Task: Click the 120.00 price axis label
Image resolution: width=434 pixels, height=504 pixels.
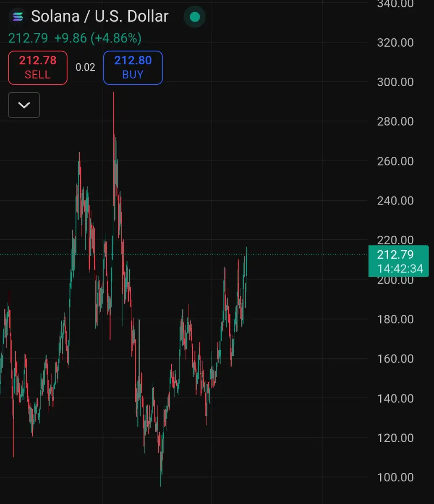Action: [395, 438]
